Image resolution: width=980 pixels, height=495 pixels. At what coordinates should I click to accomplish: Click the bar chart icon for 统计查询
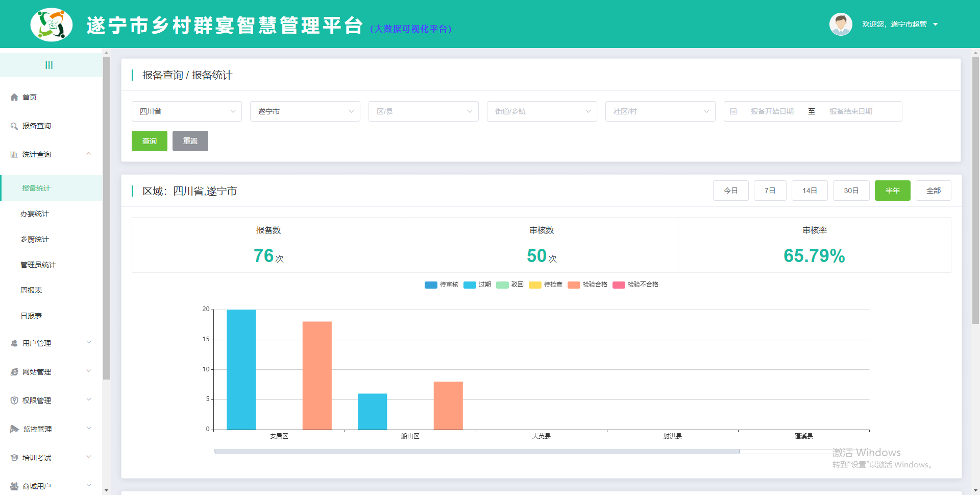(14, 154)
